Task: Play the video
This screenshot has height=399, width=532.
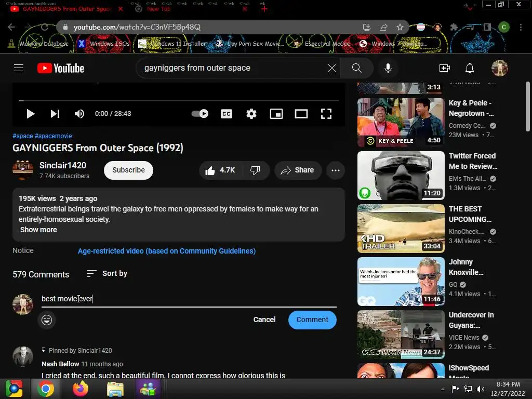Action: click(31, 114)
